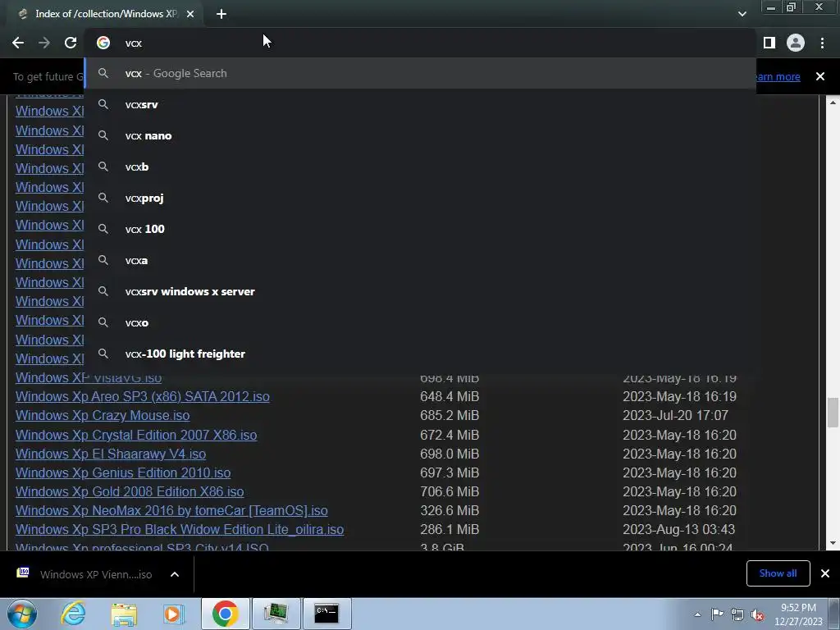Switch to the Command Prompt taskbar window
840x630 pixels.
click(x=326, y=614)
